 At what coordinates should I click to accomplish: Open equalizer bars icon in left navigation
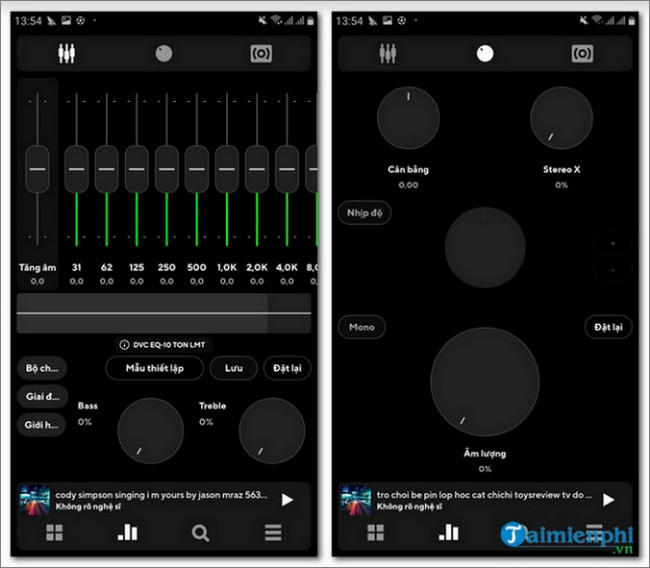[128, 532]
